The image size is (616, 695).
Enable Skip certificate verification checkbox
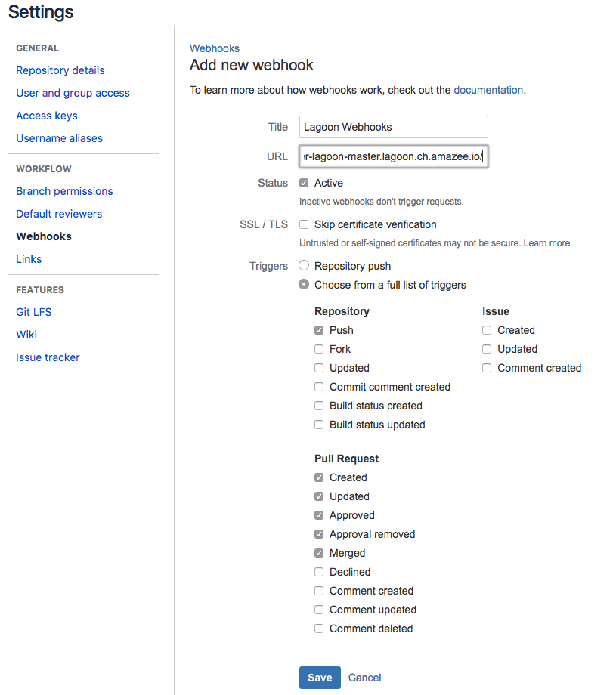point(304,224)
